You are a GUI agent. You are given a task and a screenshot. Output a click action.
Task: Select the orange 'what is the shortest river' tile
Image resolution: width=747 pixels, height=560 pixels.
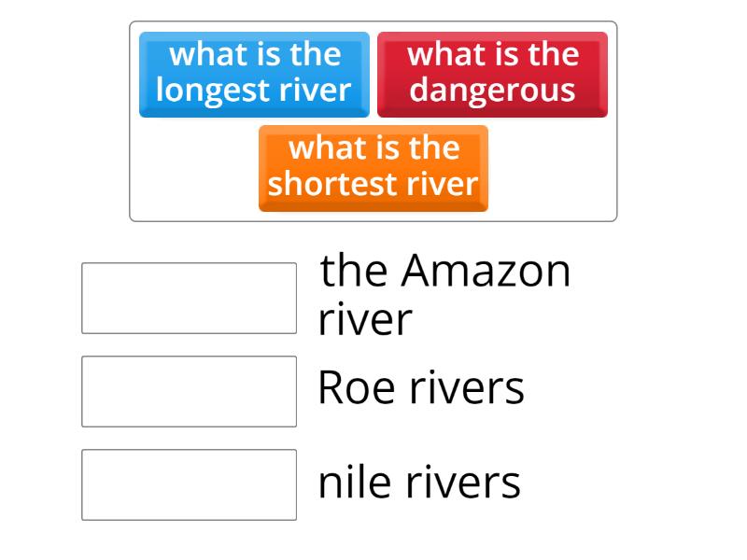pos(373,168)
